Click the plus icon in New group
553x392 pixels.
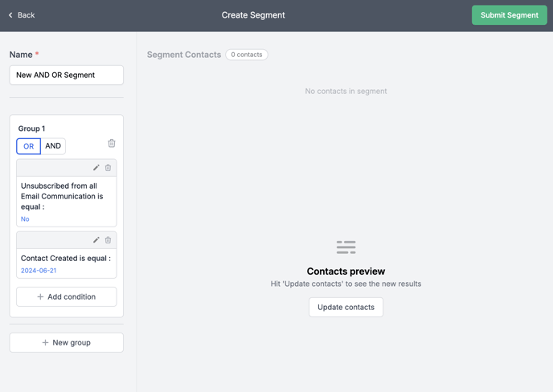(45, 343)
